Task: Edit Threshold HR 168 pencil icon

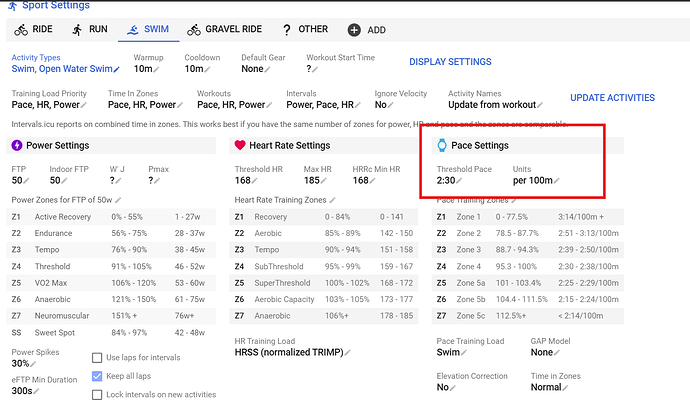Action: click(254, 181)
